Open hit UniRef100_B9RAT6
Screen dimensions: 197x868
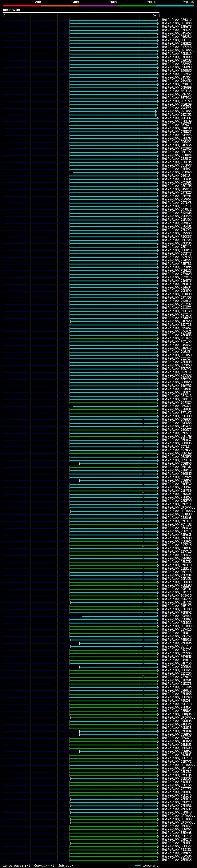[x=177, y=26]
